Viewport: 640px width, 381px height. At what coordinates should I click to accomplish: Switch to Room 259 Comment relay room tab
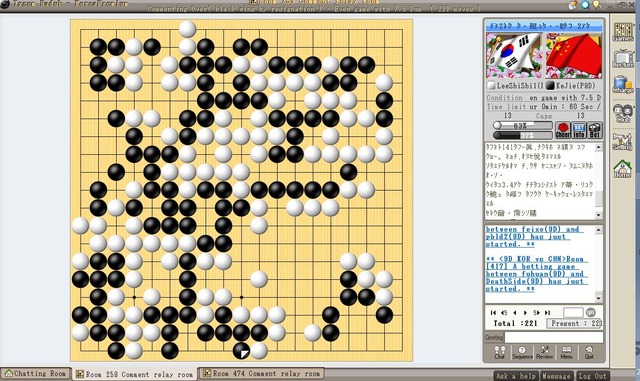click(135, 374)
